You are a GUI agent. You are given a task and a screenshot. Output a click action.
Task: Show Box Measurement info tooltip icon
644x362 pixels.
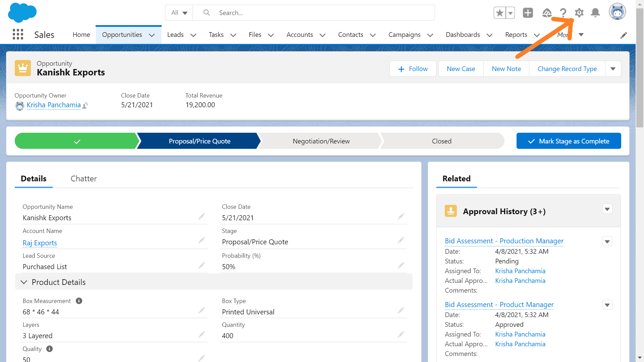79,301
